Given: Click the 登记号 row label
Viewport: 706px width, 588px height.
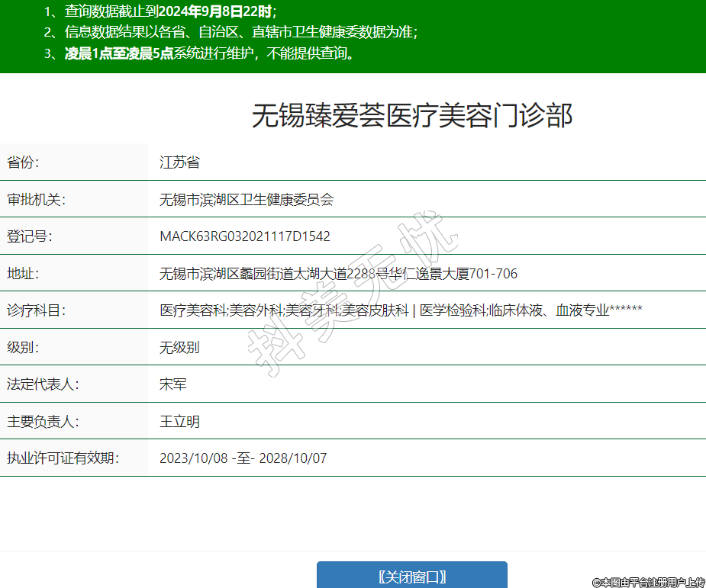Looking at the screenshot, I should [30, 236].
